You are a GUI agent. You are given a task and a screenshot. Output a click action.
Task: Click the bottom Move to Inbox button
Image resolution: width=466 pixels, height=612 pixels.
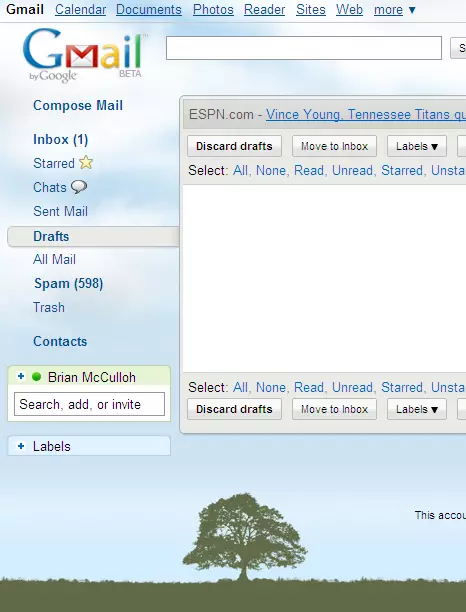334,409
